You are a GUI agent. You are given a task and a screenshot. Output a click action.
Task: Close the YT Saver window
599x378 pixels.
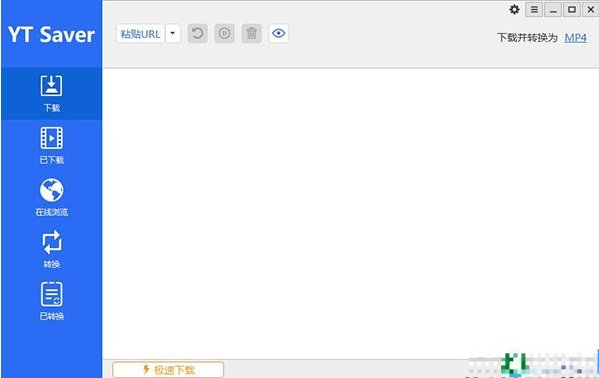591,10
